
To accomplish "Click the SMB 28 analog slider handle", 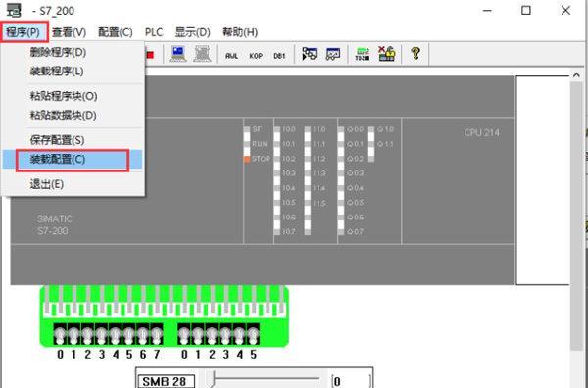I will [x=214, y=378].
